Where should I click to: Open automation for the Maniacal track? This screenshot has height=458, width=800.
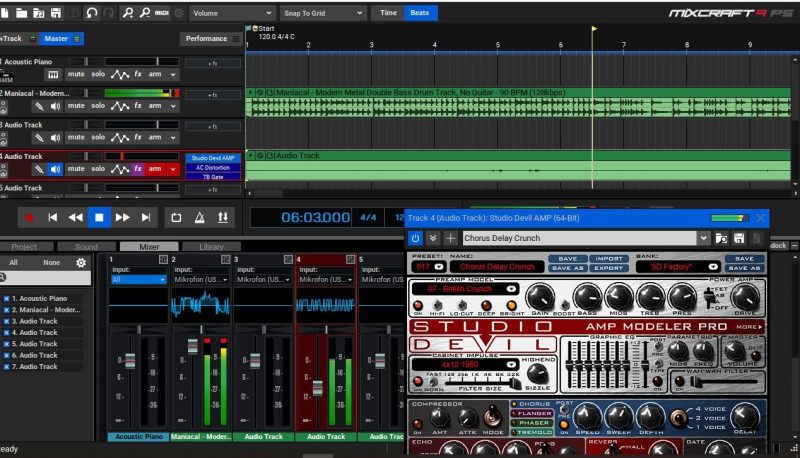(120, 106)
